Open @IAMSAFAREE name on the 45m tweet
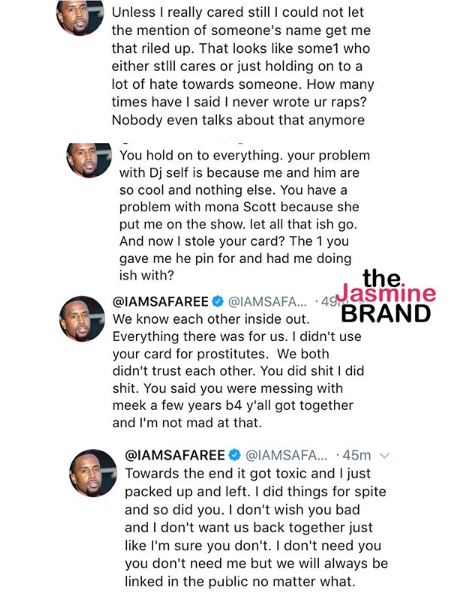This screenshot has width=475, height=594. (x=175, y=455)
